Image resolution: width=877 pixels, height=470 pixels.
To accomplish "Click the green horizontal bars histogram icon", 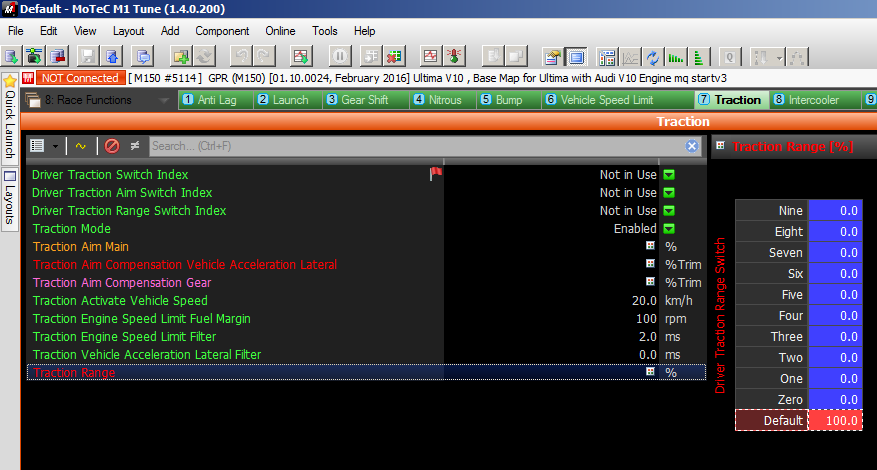I will (676, 57).
